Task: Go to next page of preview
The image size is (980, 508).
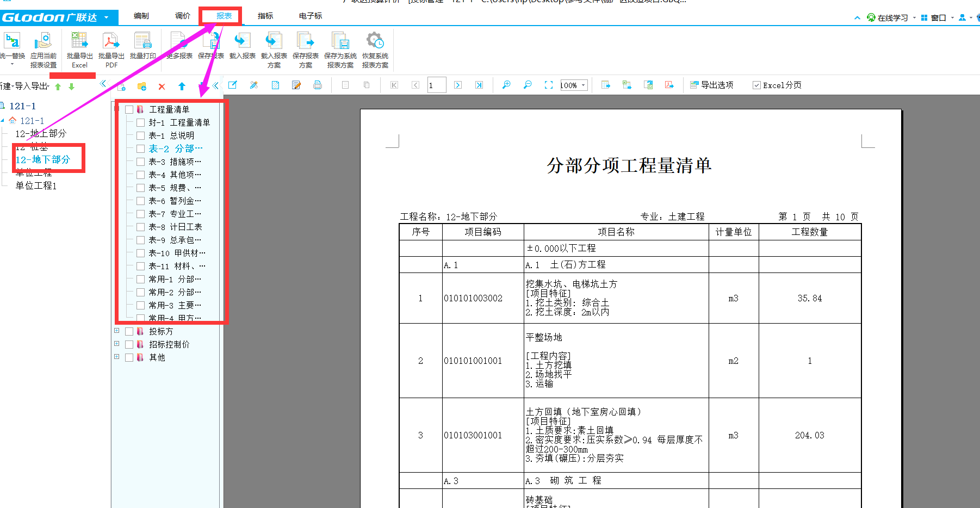Action: coord(457,85)
